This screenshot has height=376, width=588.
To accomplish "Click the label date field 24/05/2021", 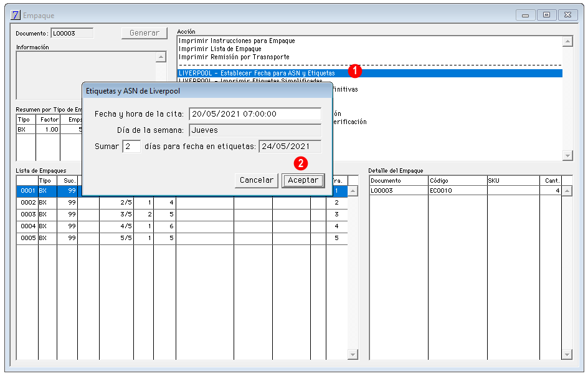I will coord(290,147).
